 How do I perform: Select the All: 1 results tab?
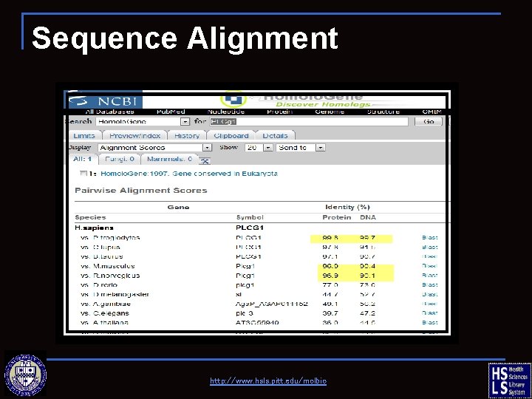click(83, 159)
